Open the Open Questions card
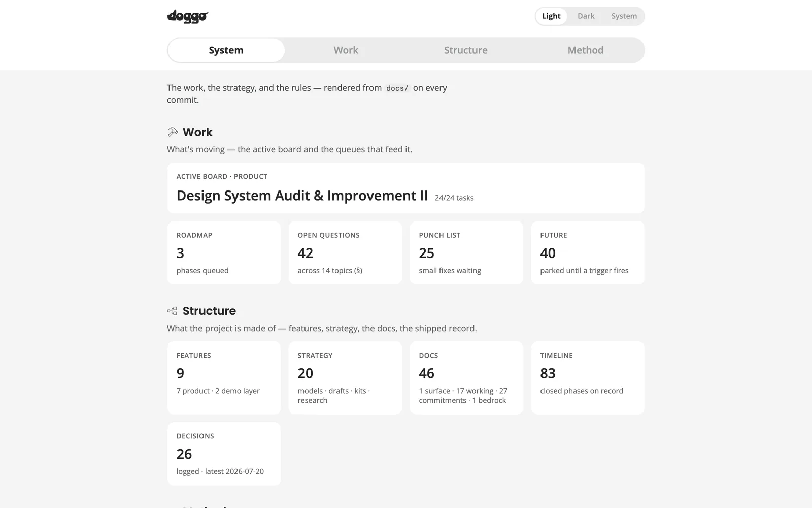 pyautogui.click(x=345, y=253)
